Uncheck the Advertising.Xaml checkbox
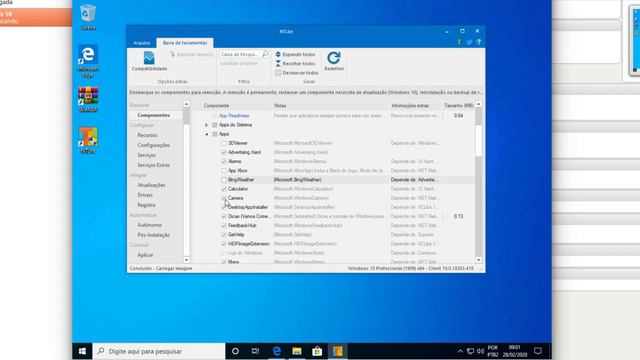This screenshot has width=640, height=360. 224,152
